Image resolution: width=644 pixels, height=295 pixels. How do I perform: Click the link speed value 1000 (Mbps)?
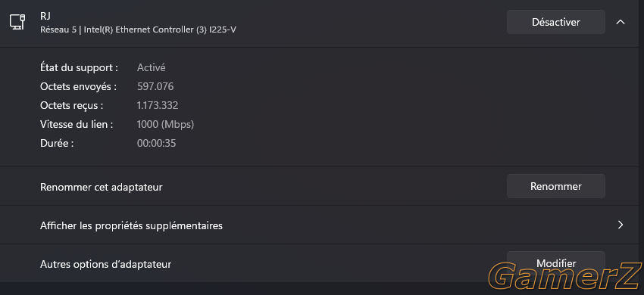click(165, 124)
